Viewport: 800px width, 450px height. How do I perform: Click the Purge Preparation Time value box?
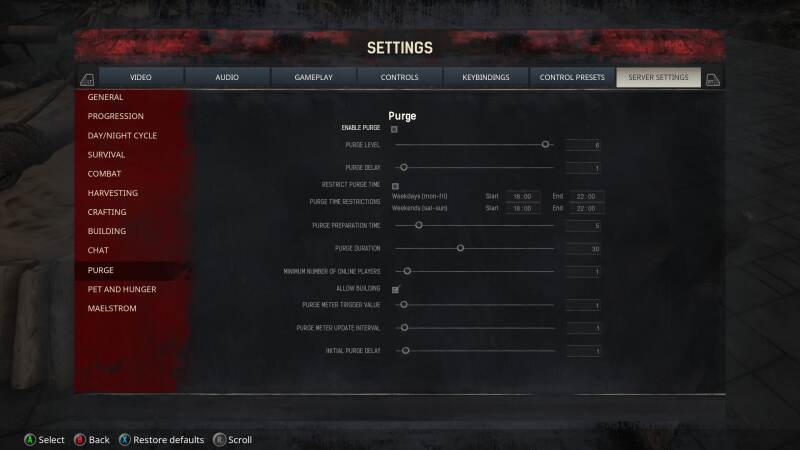583,226
